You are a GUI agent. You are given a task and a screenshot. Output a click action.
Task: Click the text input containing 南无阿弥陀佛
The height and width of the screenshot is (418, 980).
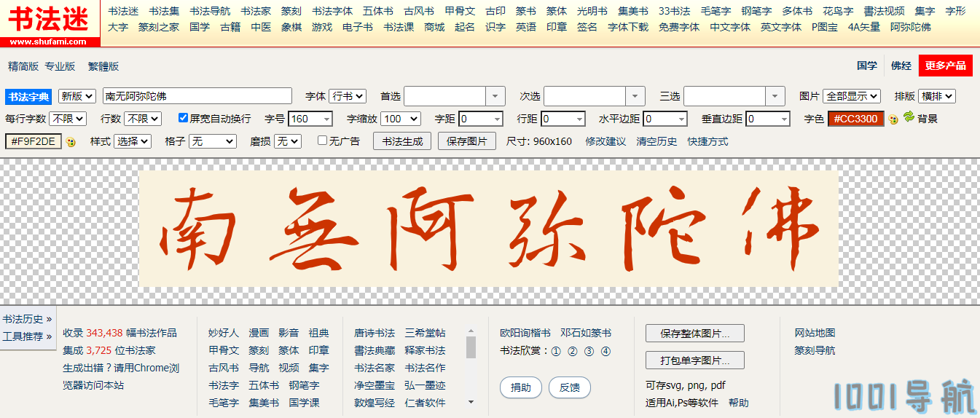(197, 96)
